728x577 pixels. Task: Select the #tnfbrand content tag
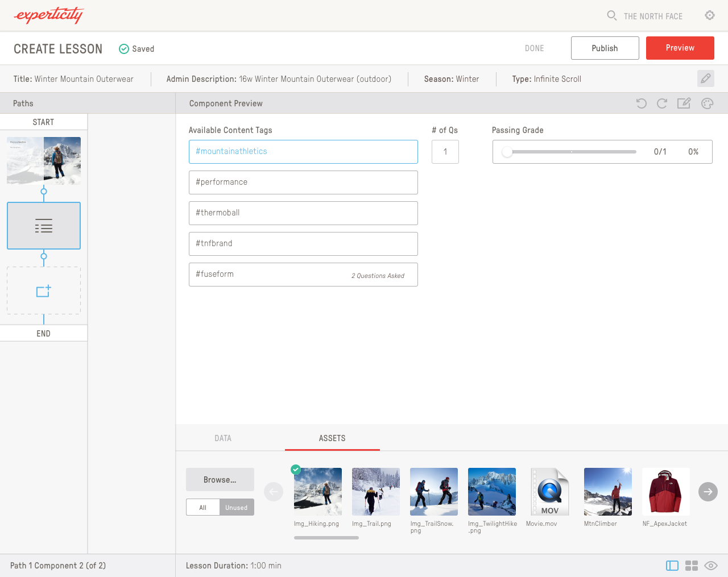(303, 244)
